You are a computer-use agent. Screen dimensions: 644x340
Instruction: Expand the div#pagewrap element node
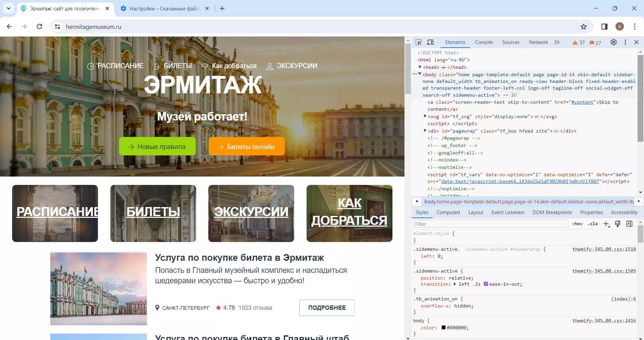click(x=425, y=131)
